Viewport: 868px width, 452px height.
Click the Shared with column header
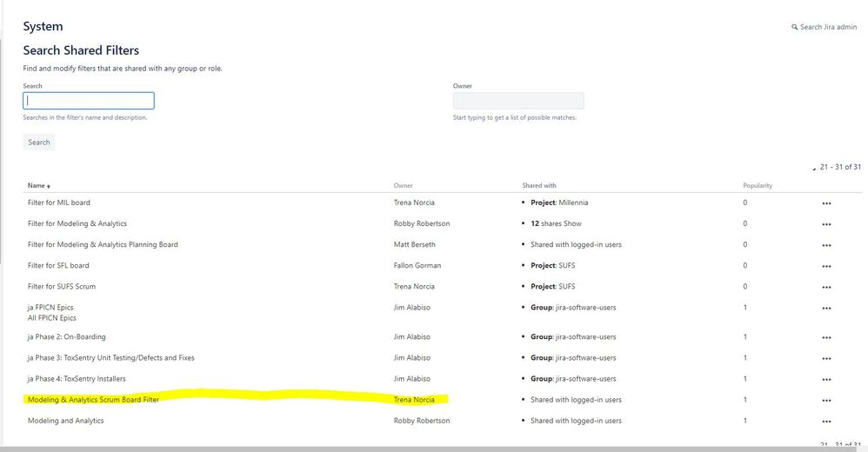[539, 186]
